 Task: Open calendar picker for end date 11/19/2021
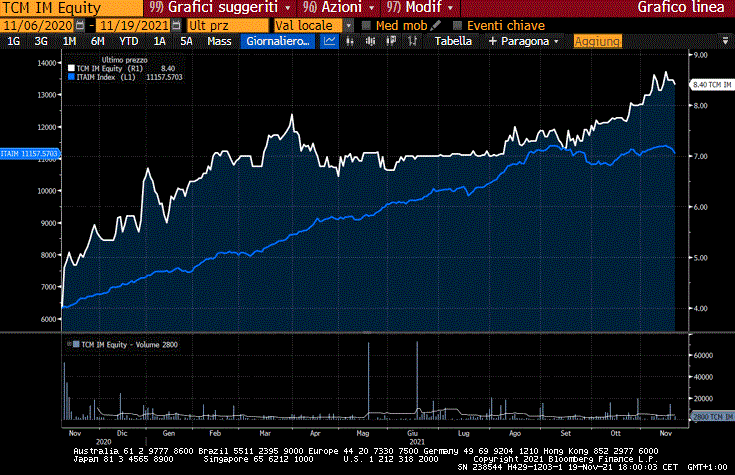(x=176, y=25)
